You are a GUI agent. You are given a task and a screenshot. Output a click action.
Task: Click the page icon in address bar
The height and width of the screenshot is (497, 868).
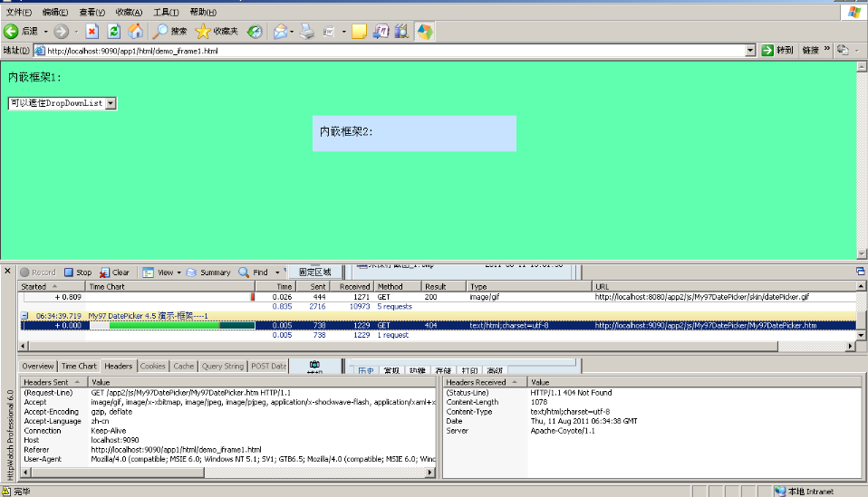pos(40,51)
